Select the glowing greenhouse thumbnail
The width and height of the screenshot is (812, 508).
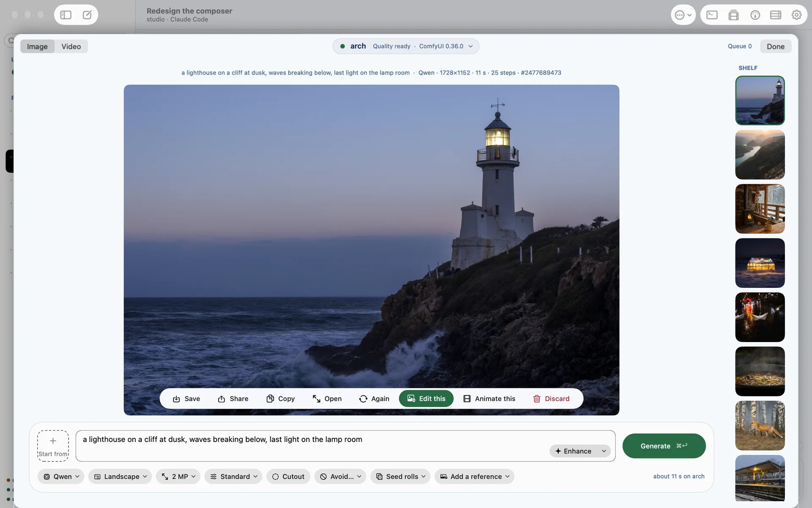pos(760,263)
